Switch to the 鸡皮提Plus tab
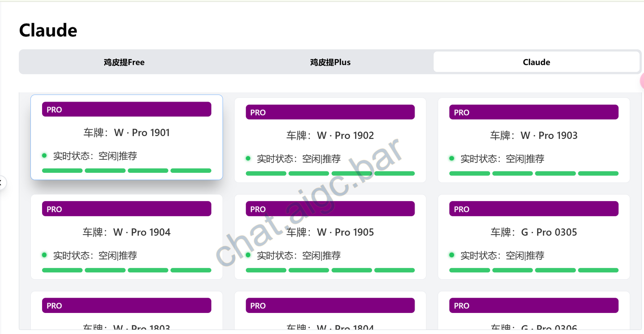 point(330,62)
